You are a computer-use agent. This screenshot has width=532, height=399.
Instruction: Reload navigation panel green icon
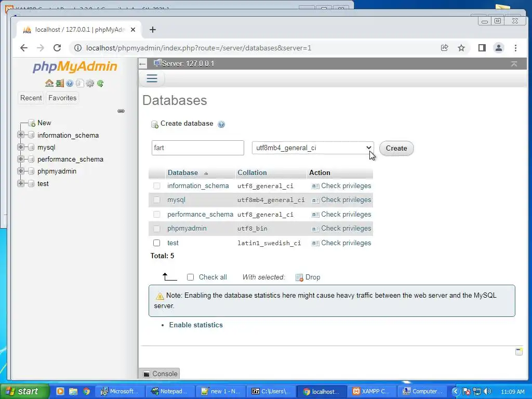coord(100,83)
